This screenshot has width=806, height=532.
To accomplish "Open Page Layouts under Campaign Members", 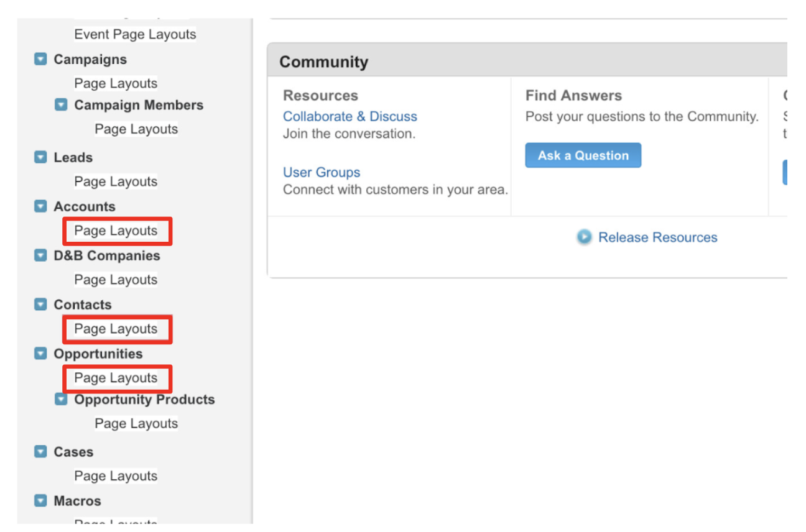I will click(136, 129).
